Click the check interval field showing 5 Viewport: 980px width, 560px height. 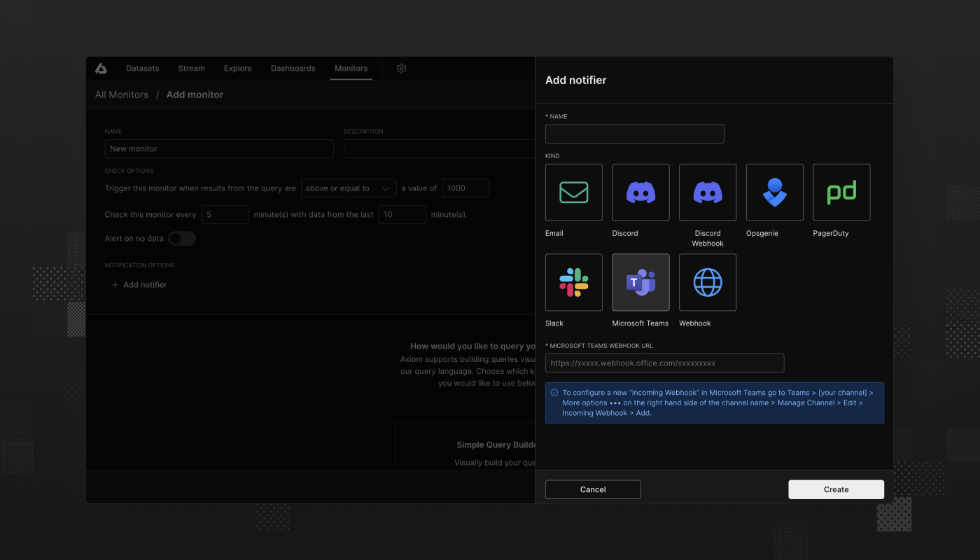click(x=225, y=214)
